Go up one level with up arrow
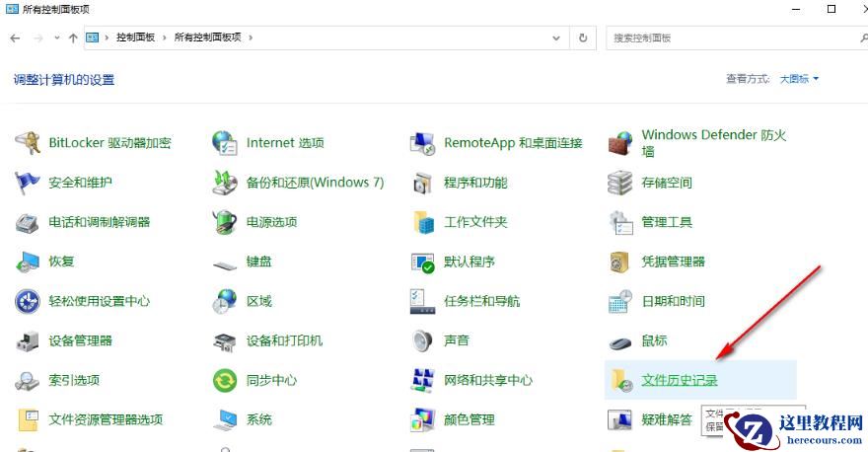The image size is (868, 452). click(x=73, y=38)
